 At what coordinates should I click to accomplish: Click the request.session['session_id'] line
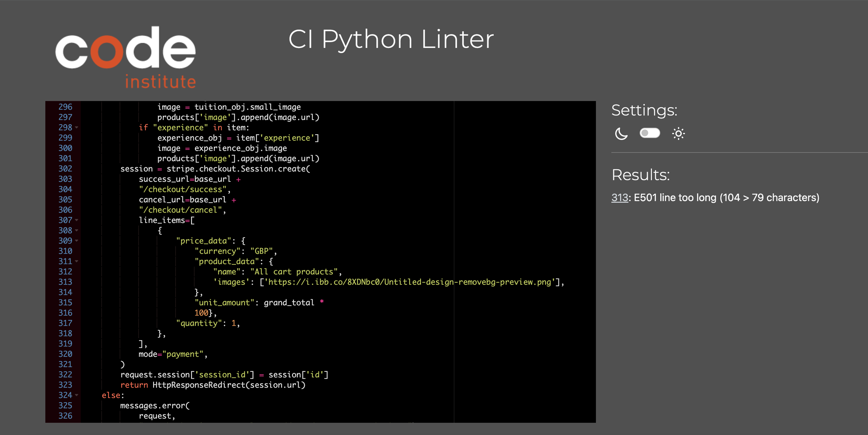tap(224, 375)
